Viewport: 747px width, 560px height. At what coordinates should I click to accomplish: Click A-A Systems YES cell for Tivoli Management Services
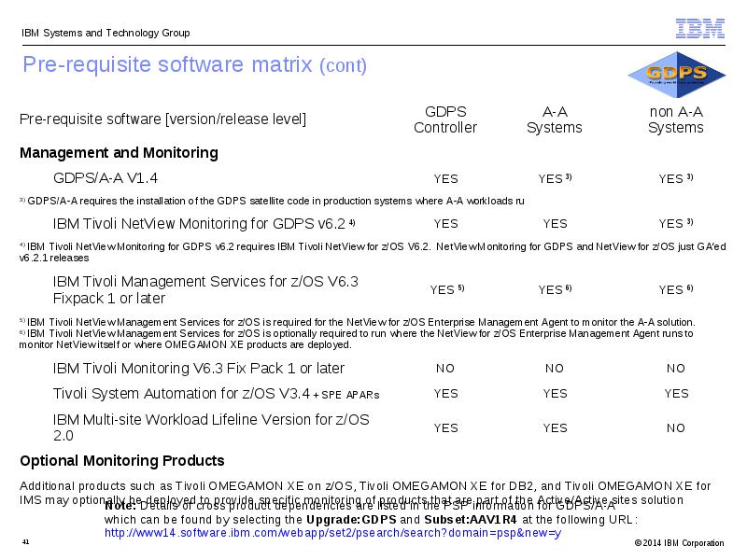pos(555,289)
